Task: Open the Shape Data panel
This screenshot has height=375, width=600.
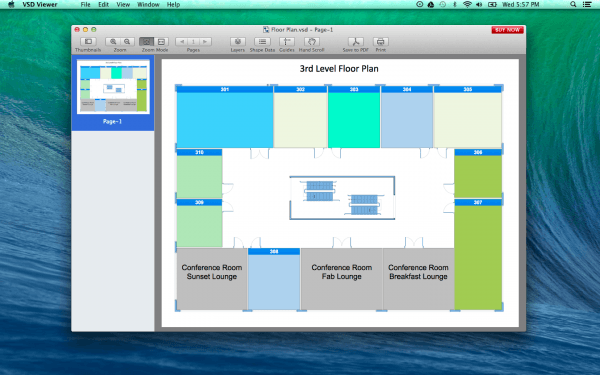Action: [x=262, y=42]
